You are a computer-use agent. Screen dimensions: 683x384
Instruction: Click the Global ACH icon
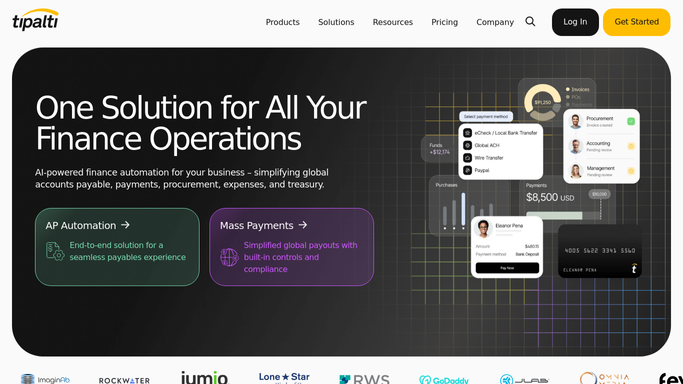click(x=467, y=145)
